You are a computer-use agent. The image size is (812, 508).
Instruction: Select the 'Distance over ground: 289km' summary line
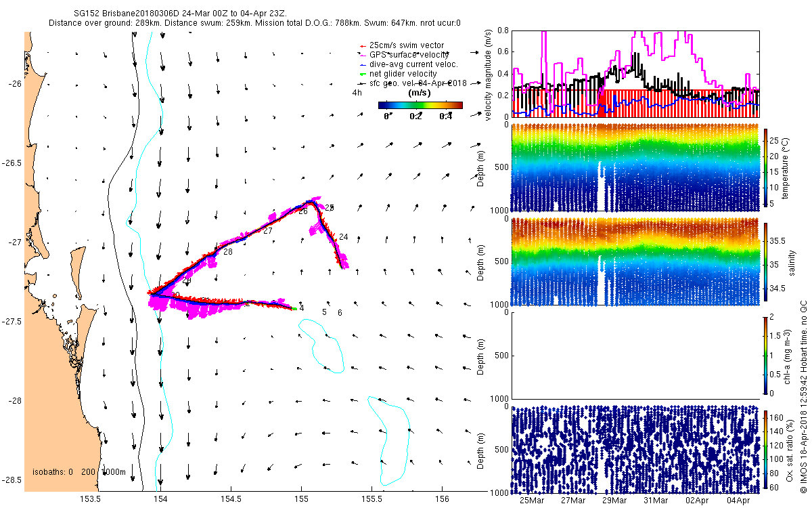click(x=254, y=23)
